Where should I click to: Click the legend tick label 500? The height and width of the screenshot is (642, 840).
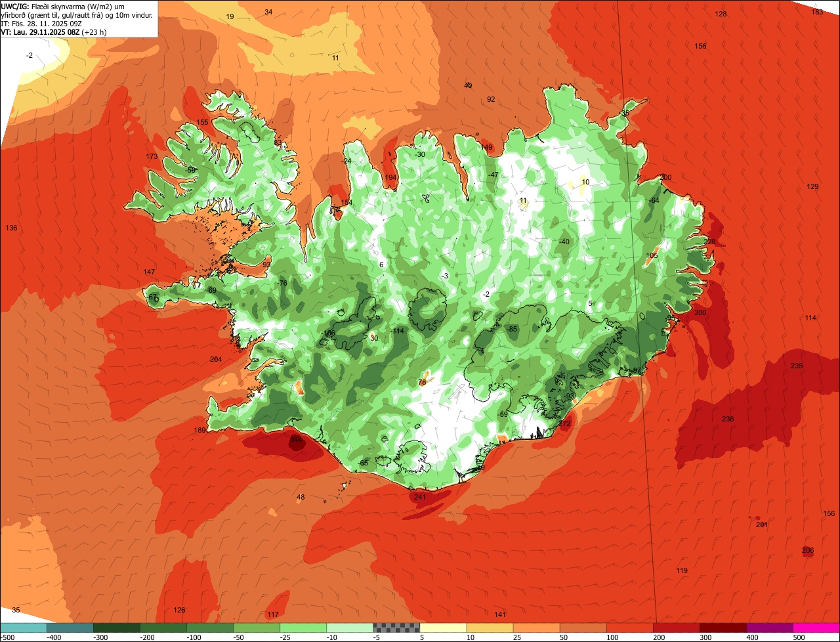(797, 637)
